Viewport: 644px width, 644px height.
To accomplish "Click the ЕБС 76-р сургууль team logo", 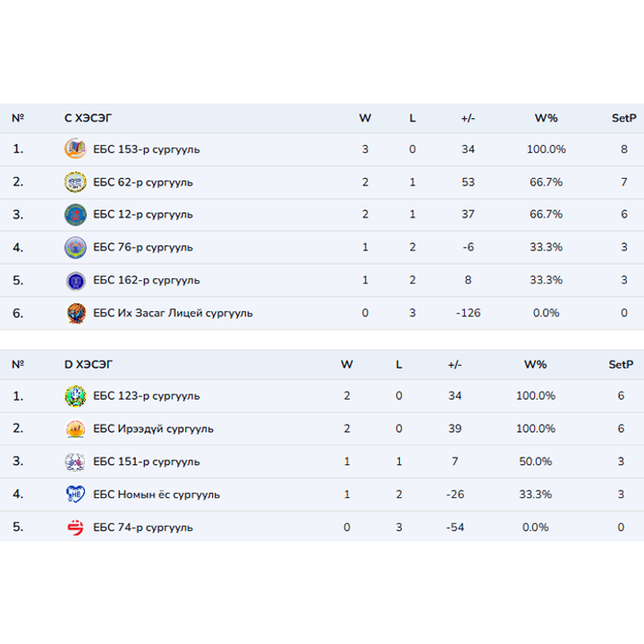I will (x=75, y=248).
